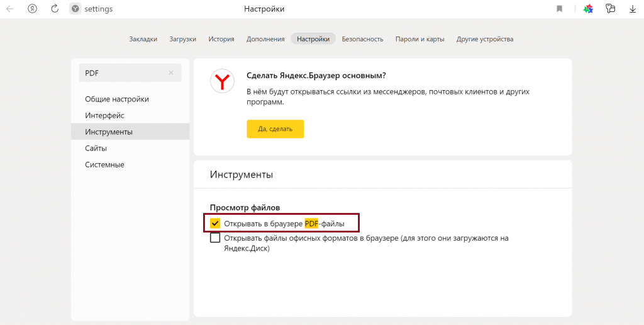Click the settings address text
Image resolution: width=644 pixels, height=325 pixels.
[99, 9]
